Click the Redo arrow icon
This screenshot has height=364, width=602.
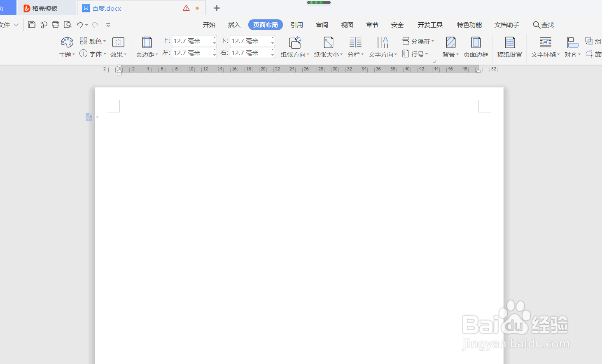coord(95,25)
